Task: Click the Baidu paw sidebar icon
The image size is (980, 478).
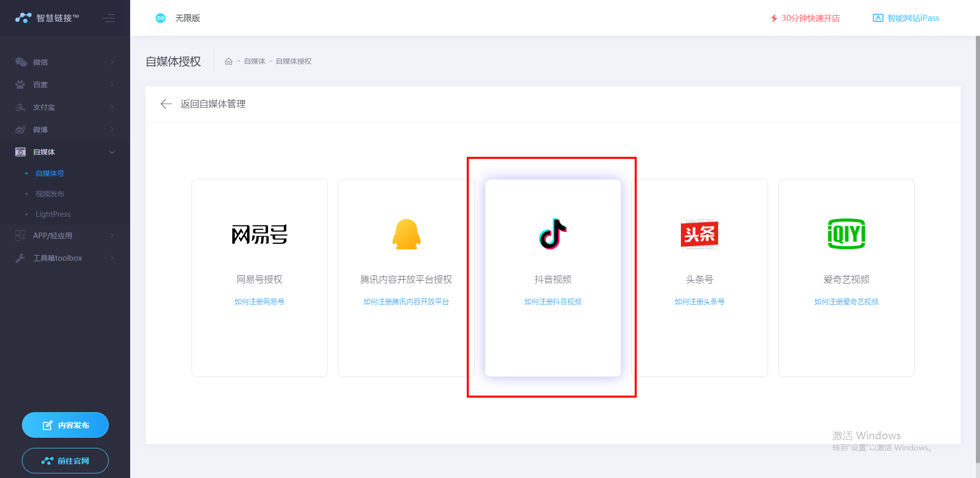Action: [x=20, y=85]
